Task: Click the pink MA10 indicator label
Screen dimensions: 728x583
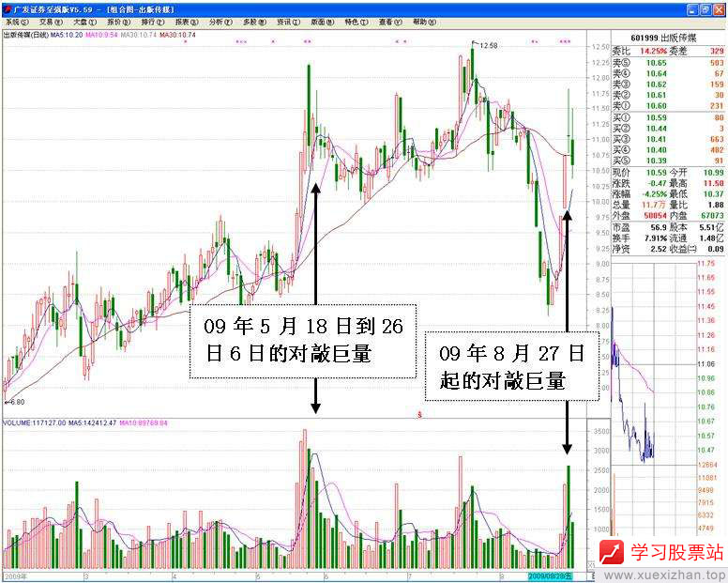Action: (x=101, y=35)
